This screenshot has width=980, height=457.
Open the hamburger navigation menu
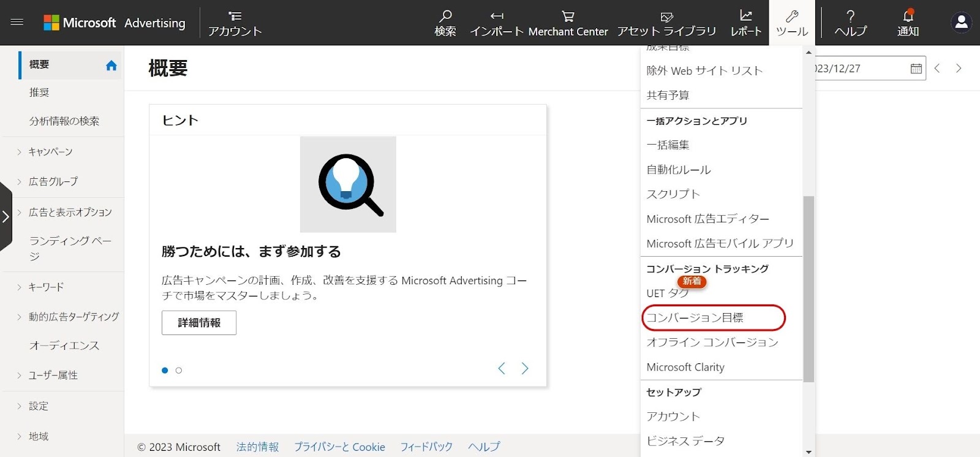[x=17, y=22]
